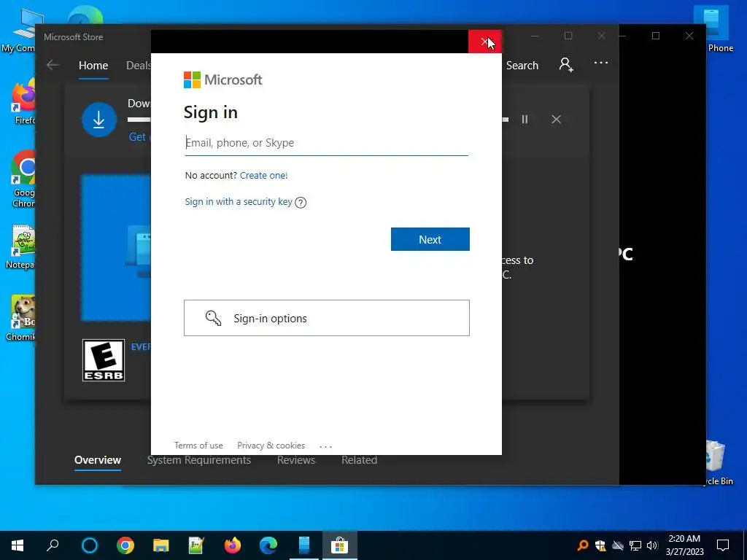Click the Next button

[x=430, y=239]
